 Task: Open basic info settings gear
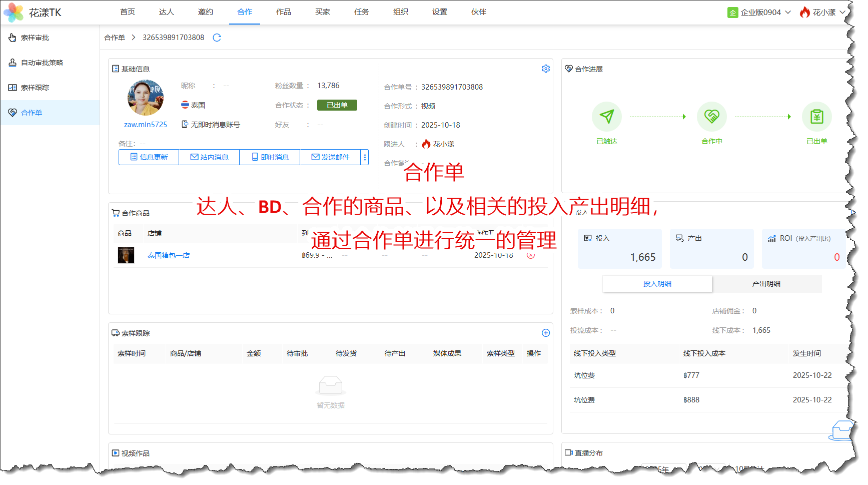point(545,69)
